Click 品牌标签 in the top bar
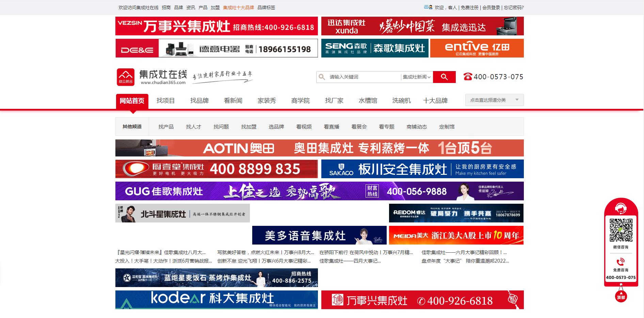 [266, 7]
